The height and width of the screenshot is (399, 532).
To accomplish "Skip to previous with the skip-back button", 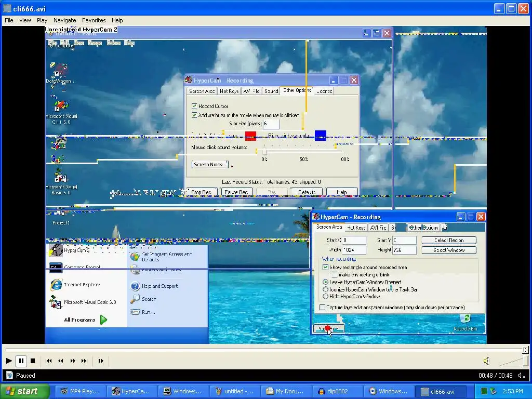I will (x=48, y=361).
